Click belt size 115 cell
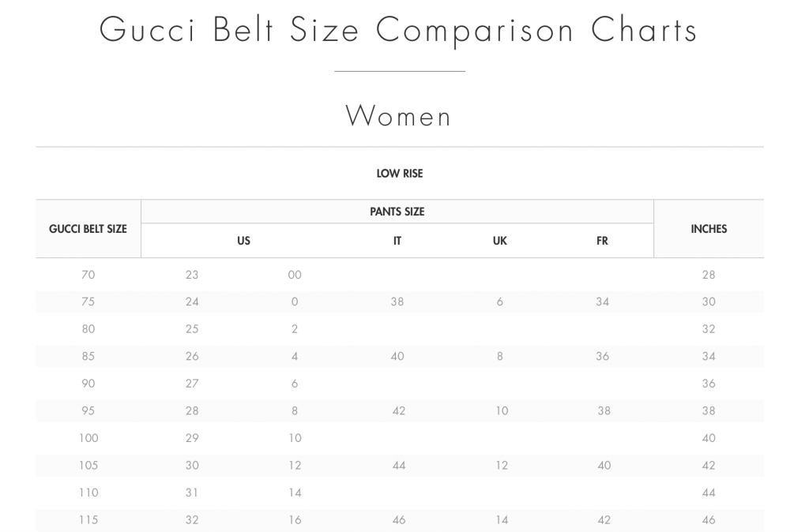Screen dimensions: 809x532 88,520
